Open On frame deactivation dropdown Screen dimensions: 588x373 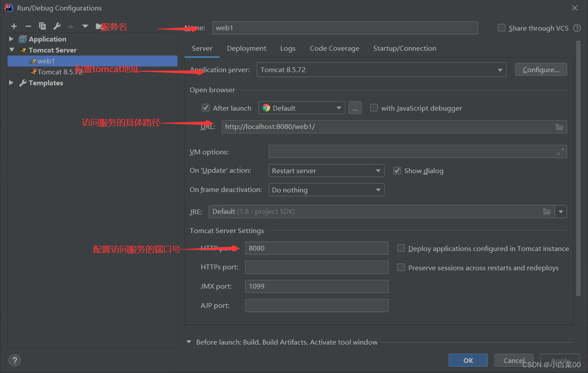pos(326,190)
